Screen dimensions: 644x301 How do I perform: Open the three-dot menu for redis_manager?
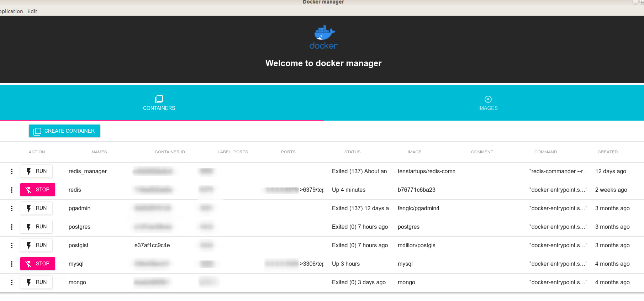(x=12, y=171)
